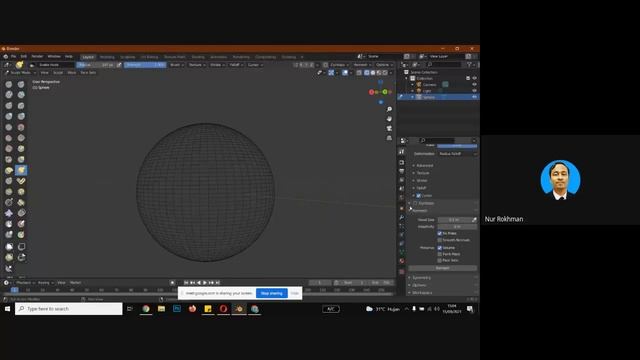Click the Voxel Size field

(453, 220)
